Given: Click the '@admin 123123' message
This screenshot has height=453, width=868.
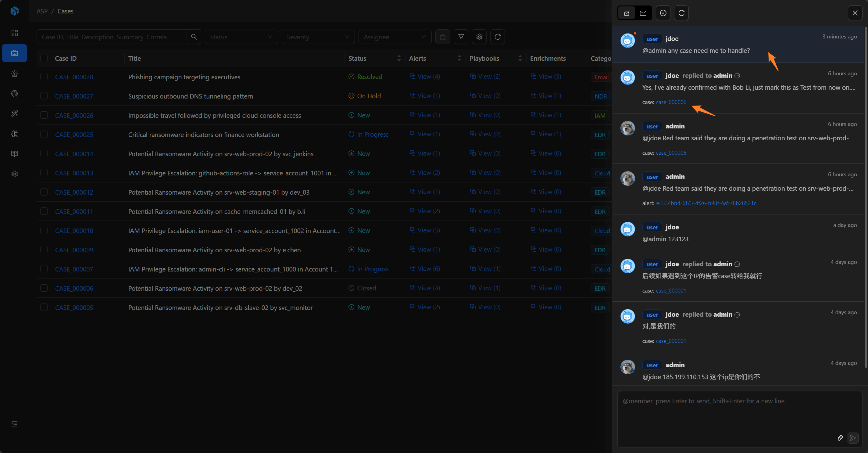Looking at the screenshot, I should click(x=666, y=239).
